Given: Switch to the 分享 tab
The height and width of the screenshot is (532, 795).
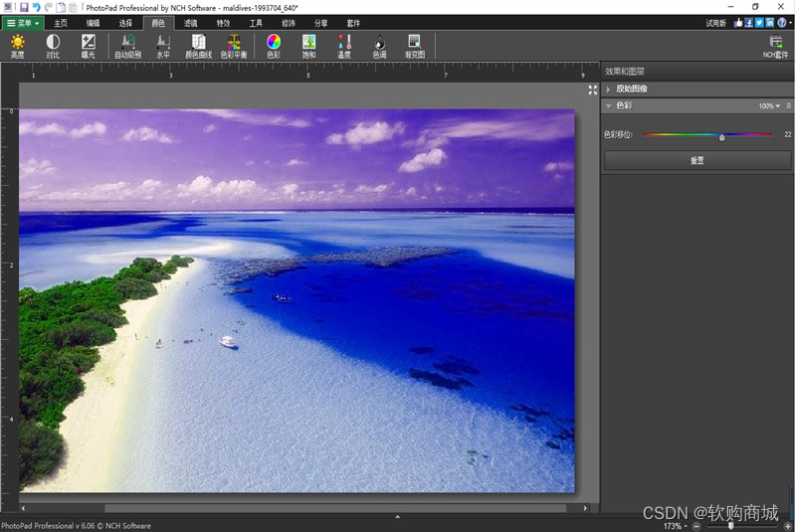Looking at the screenshot, I should 320,23.
